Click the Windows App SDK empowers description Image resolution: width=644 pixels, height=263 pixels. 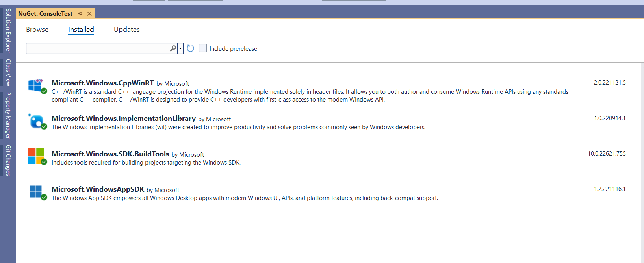(x=245, y=198)
